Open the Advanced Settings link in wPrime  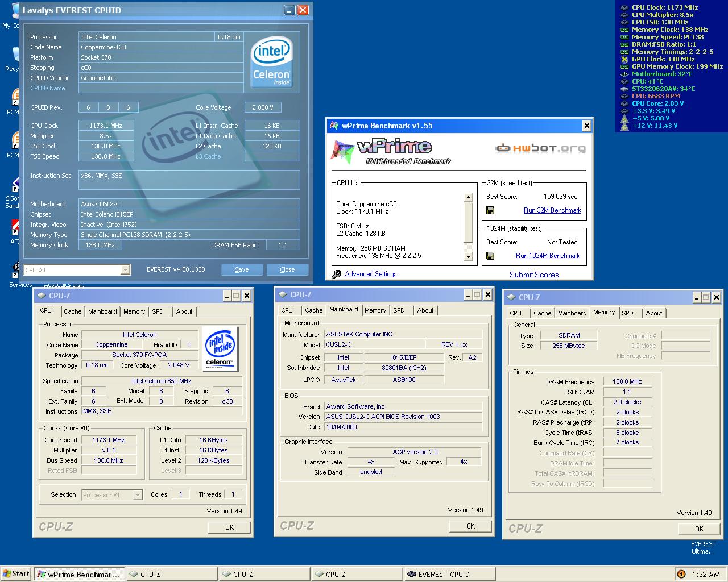tap(371, 274)
